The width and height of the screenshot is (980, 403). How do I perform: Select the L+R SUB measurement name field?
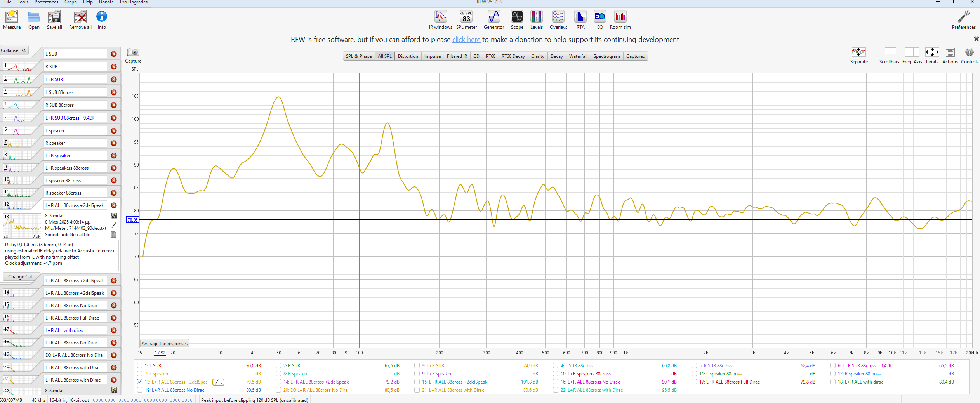(75, 80)
